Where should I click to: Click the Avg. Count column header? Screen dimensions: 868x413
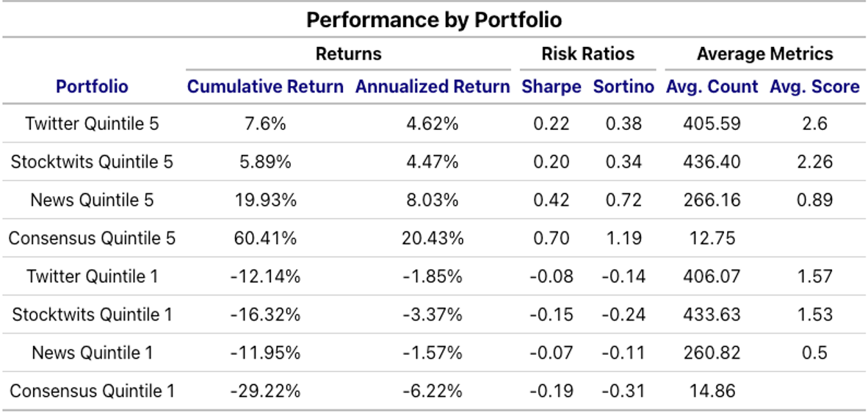pyautogui.click(x=712, y=87)
